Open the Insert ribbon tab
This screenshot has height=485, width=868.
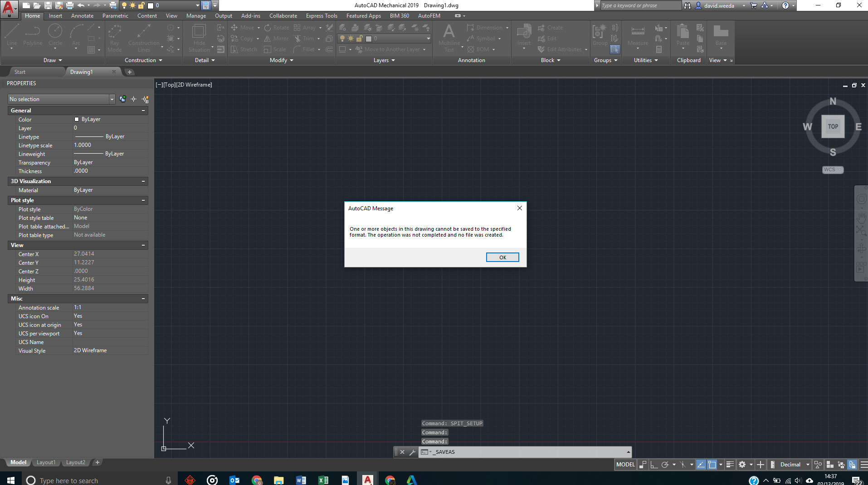pyautogui.click(x=55, y=16)
